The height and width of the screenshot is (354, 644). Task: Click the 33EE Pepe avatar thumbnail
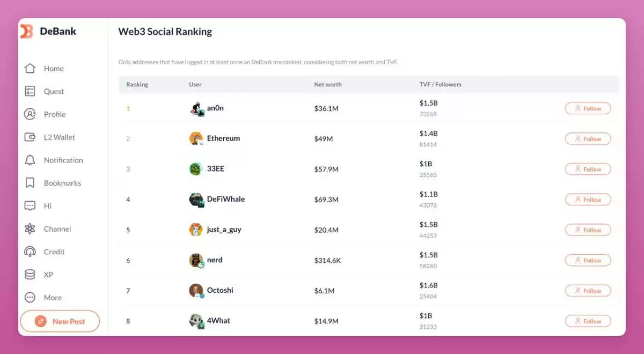click(195, 169)
